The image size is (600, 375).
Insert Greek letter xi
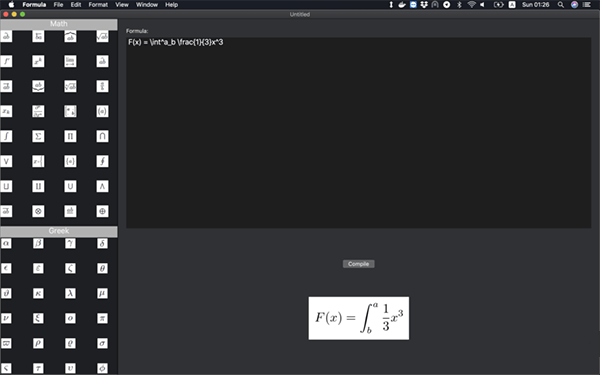(x=38, y=318)
